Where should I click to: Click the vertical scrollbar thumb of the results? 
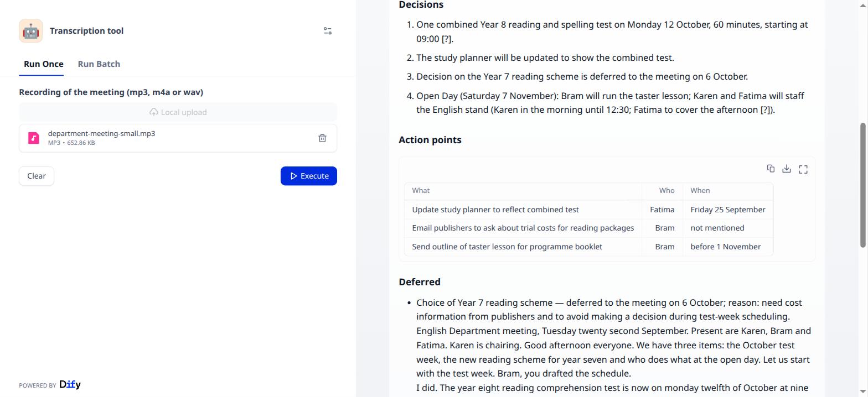[x=864, y=185]
